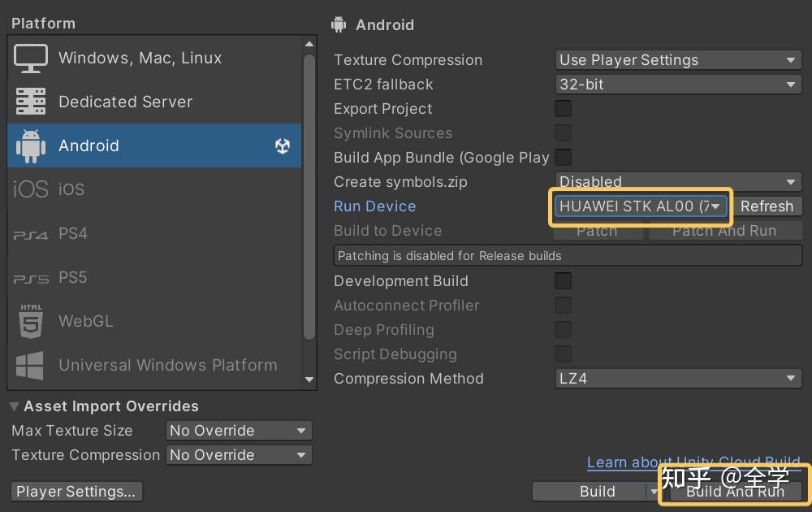Image resolution: width=812 pixels, height=512 pixels.
Task: Click the Universal Windows Platform logo icon
Action: 31,365
